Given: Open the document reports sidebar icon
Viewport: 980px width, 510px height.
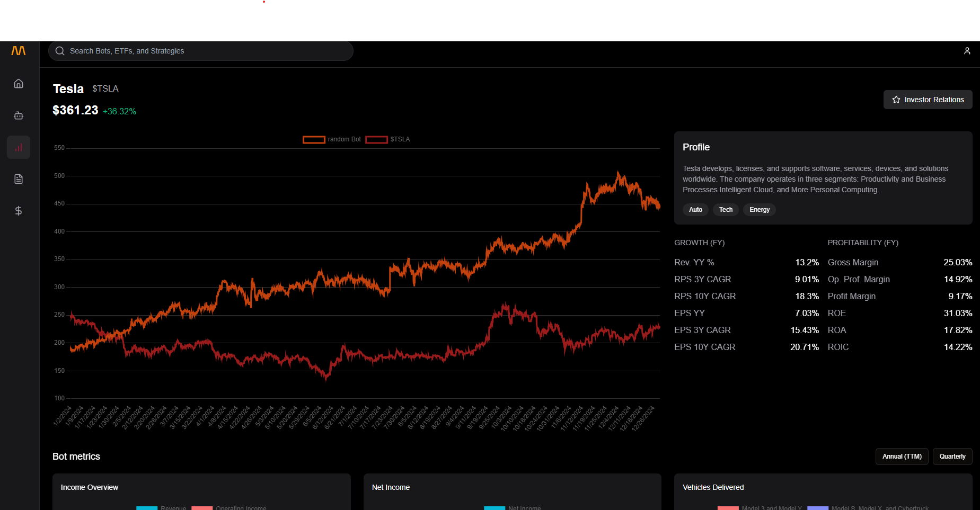Looking at the screenshot, I should click(19, 179).
